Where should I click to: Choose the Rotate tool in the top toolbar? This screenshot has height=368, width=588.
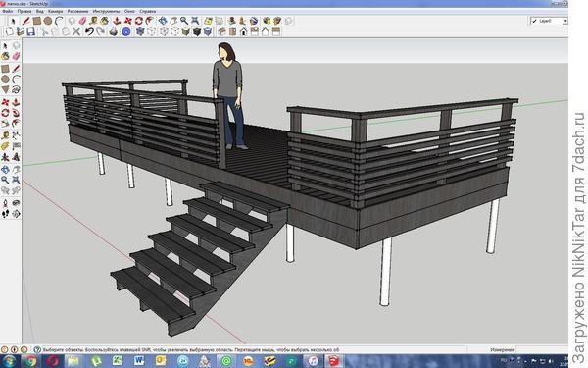pyautogui.click(x=139, y=21)
